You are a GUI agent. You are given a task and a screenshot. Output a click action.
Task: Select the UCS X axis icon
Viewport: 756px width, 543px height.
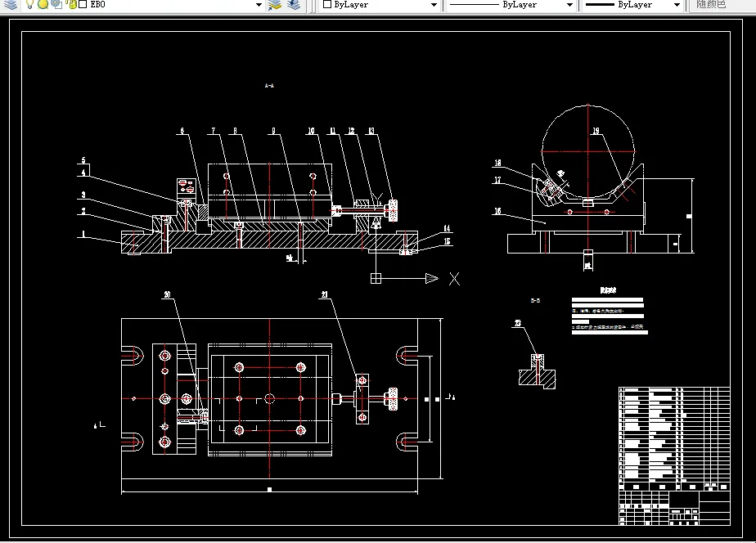pos(454,279)
